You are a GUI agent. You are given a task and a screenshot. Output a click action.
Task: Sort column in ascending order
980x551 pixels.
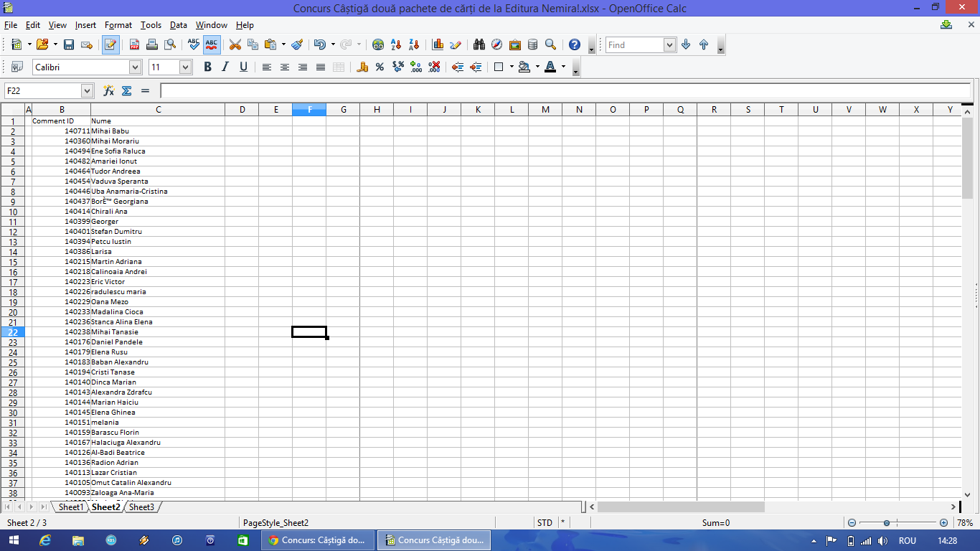point(396,44)
